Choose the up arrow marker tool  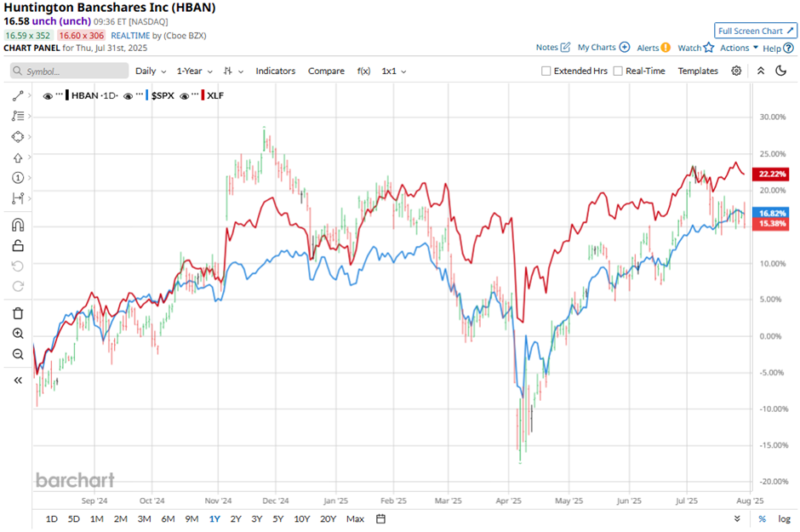(x=18, y=157)
